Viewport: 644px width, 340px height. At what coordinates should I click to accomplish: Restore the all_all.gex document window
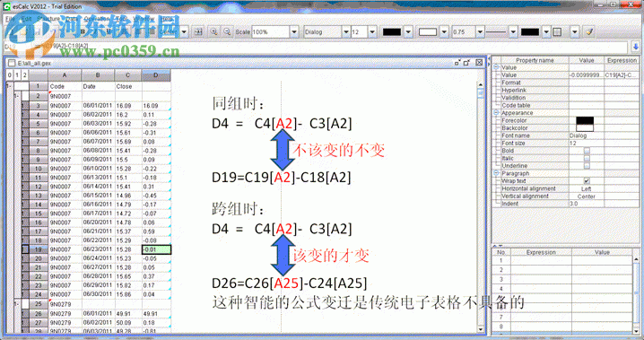click(457, 63)
